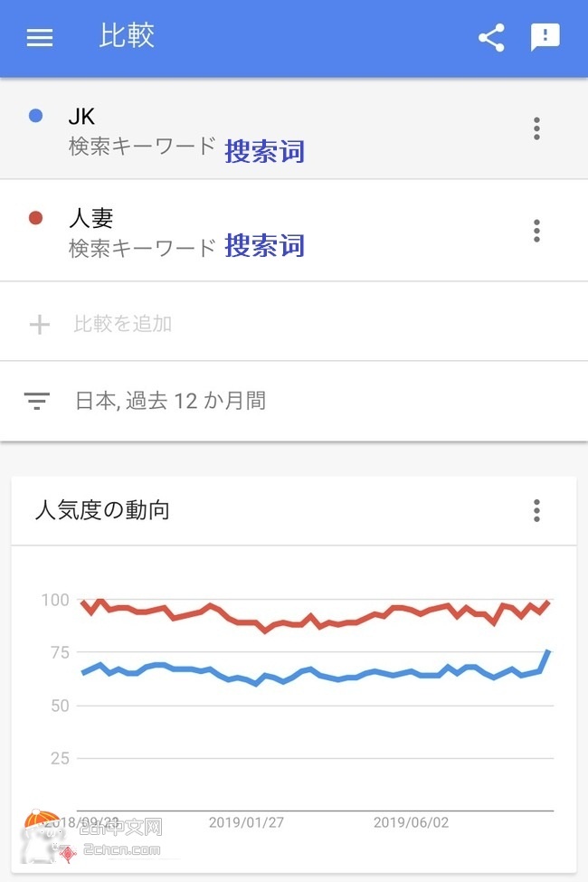Open the hamburger navigation menu
The image size is (588, 882).
(x=40, y=37)
